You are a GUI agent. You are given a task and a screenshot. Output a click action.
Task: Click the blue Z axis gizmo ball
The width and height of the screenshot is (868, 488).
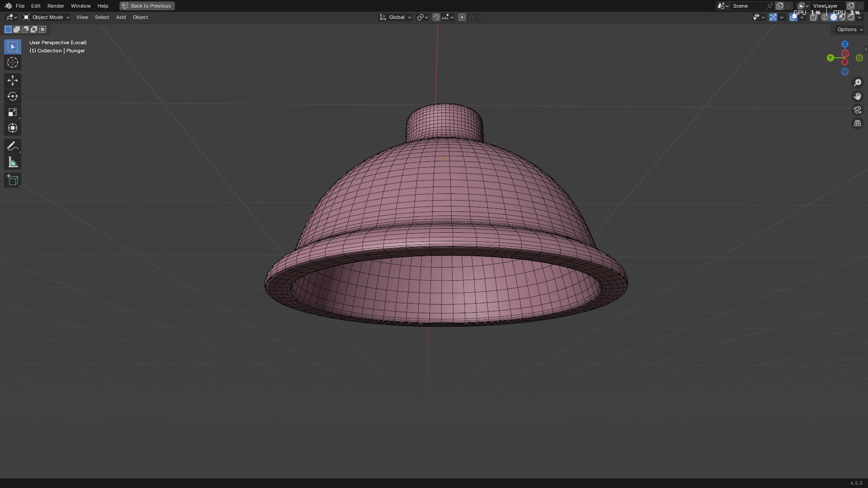845,44
